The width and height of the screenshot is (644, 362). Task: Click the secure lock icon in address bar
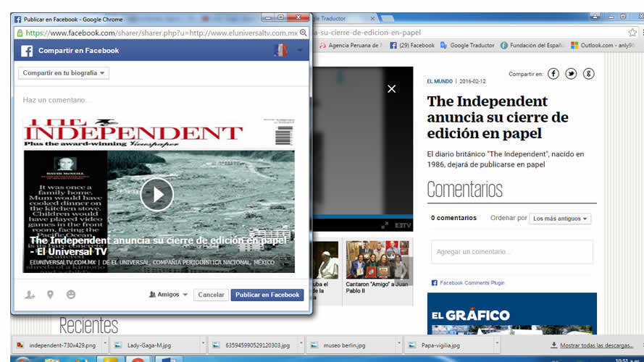coord(20,33)
